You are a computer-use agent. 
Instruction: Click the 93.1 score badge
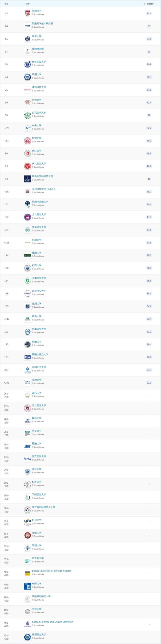point(149,14)
